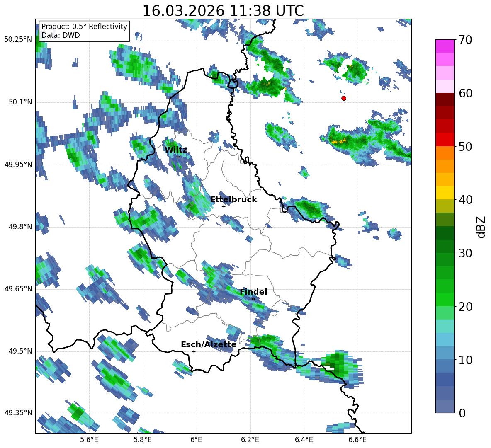Click longitude label 6.4°E
491x448 pixels.
[304, 440]
